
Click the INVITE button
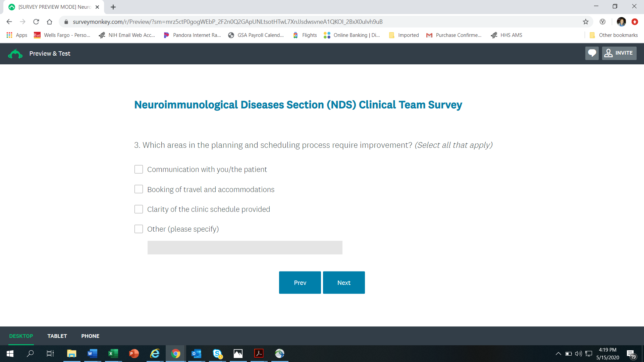click(619, 53)
